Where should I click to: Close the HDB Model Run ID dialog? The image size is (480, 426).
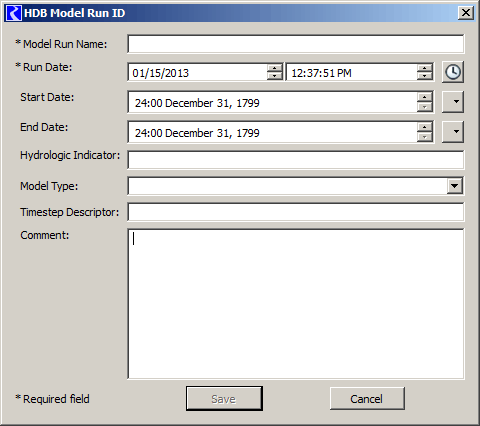tap(466, 13)
